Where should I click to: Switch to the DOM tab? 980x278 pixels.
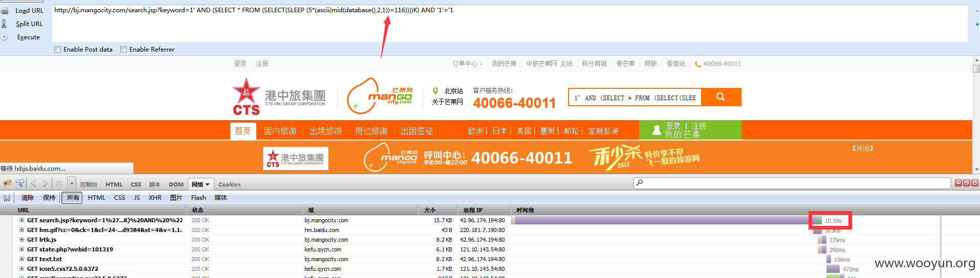[x=176, y=184]
